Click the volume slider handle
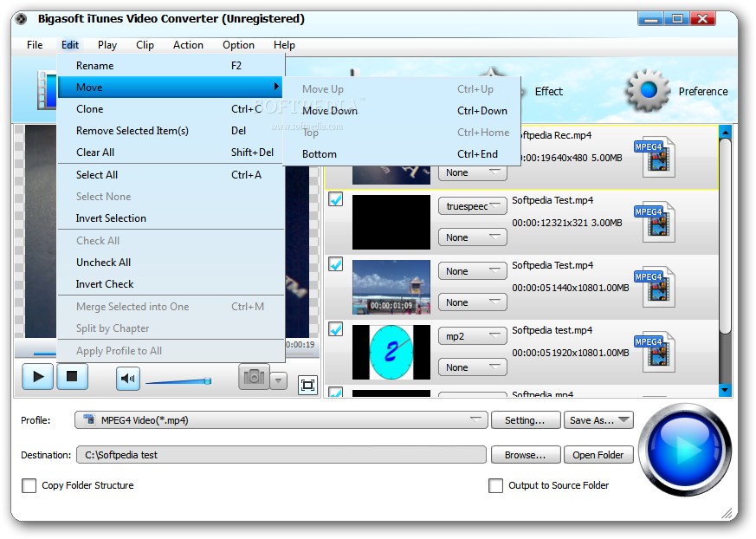This screenshot has height=539, width=756. coord(207,380)
